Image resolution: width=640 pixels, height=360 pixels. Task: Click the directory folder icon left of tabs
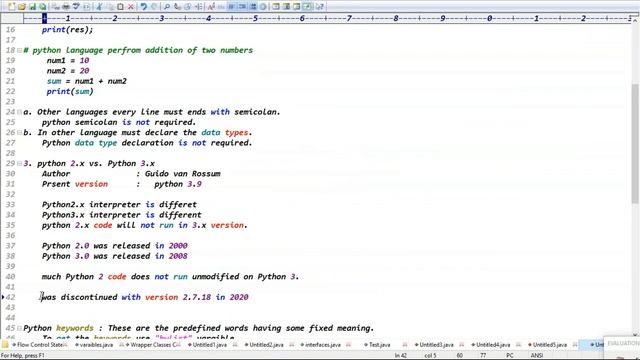click(x=5, y=344)
